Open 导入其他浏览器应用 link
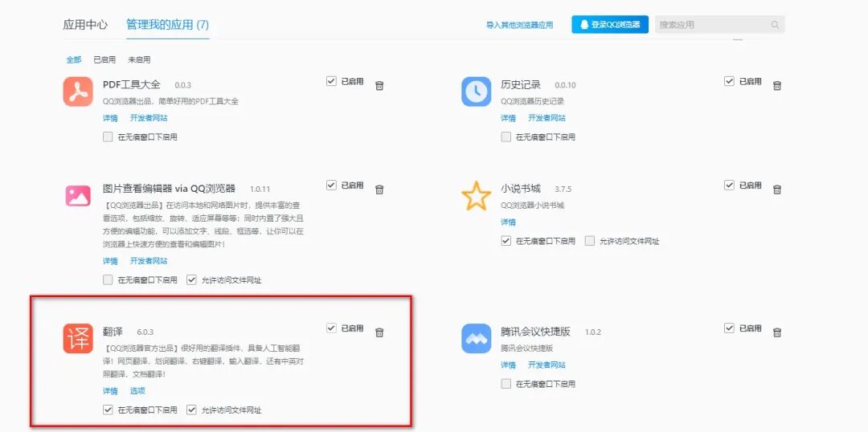Screen dimensions: 868x432 tap(519, 25)
